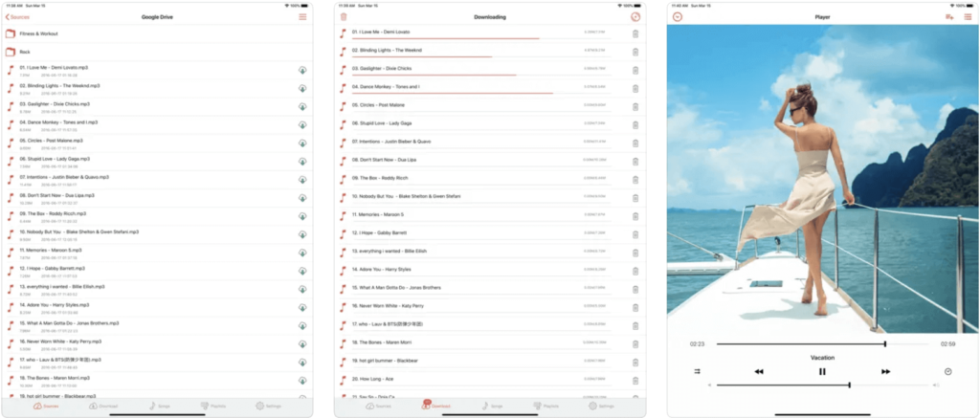The width and height of the screenshot is (980, 418).
Task: Select 12. I Hope - Gabby Barrett.mp3 file
Action: 156,271
